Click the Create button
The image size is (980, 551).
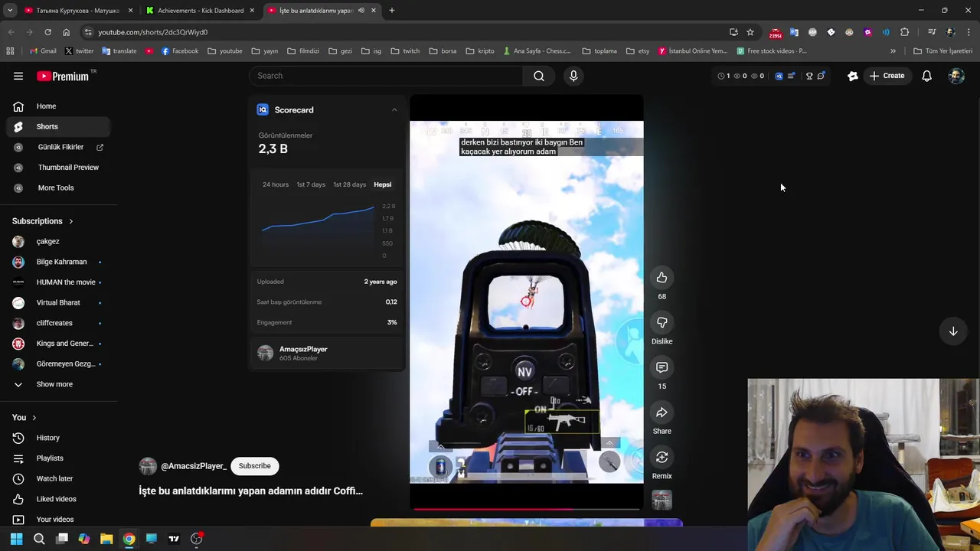tap(887, 76)
